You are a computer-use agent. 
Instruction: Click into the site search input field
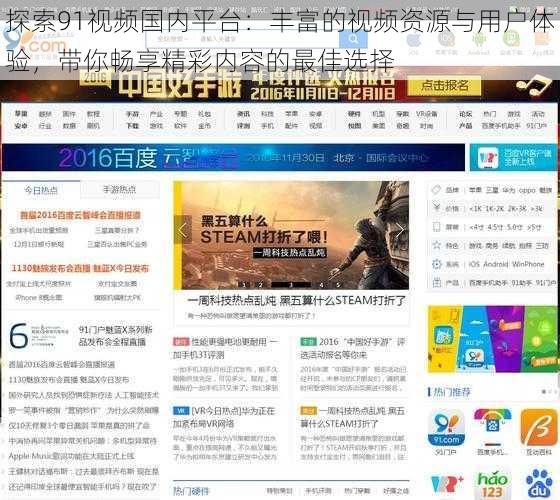[243, 39]
